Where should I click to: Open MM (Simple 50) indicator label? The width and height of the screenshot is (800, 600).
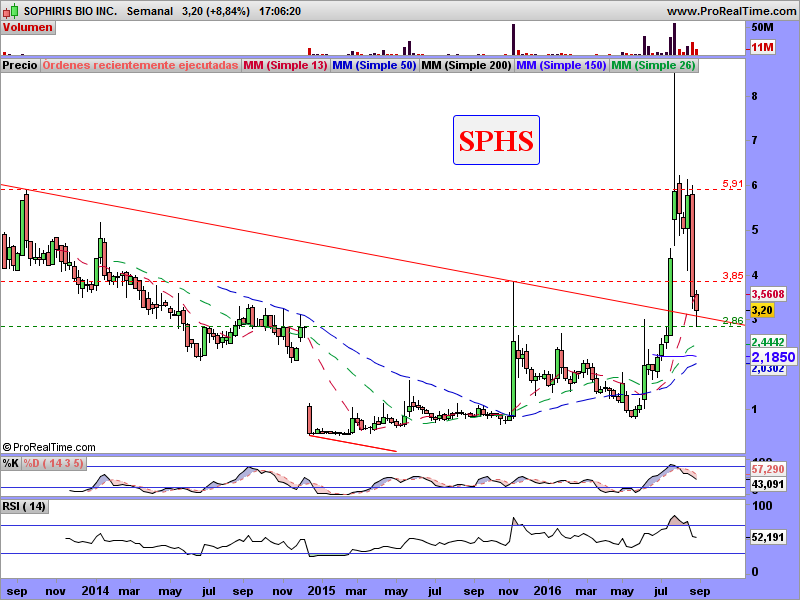pyautogui.click(x=374, y=65)
